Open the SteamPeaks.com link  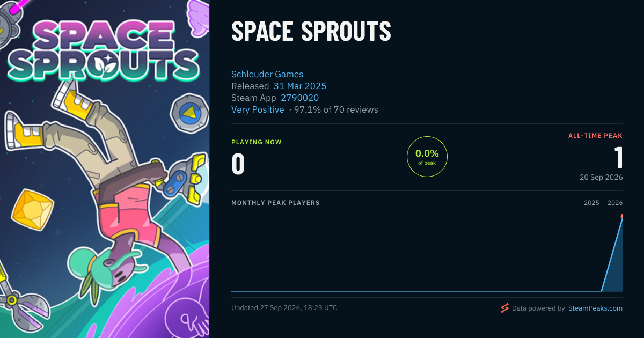tap(595, 308)
